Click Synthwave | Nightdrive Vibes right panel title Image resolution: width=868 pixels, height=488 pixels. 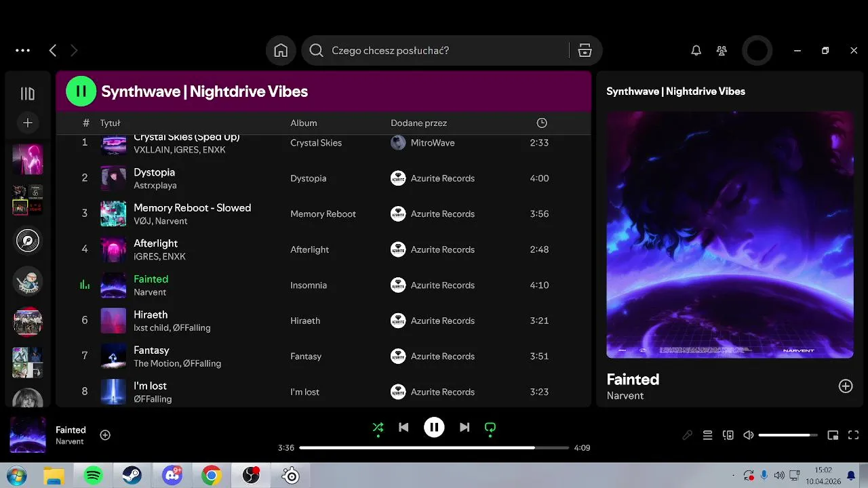coord(675,91)
